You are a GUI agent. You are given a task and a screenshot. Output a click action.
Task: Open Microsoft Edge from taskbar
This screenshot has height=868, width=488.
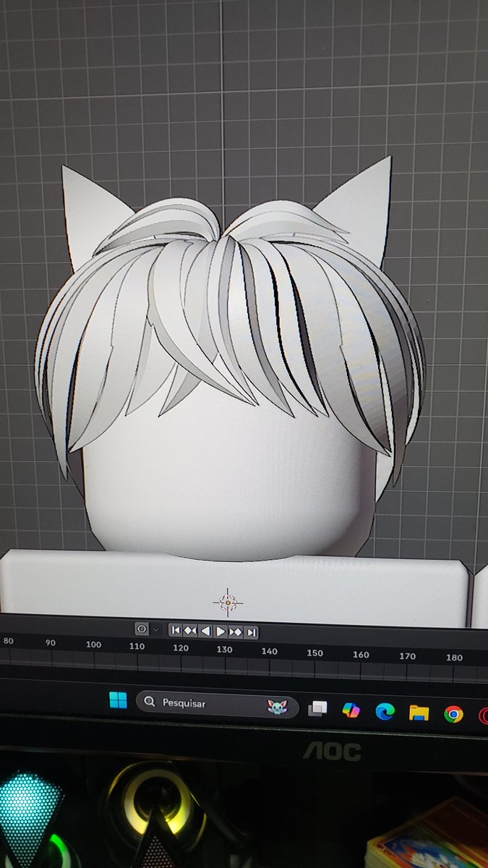coord(385,712)
